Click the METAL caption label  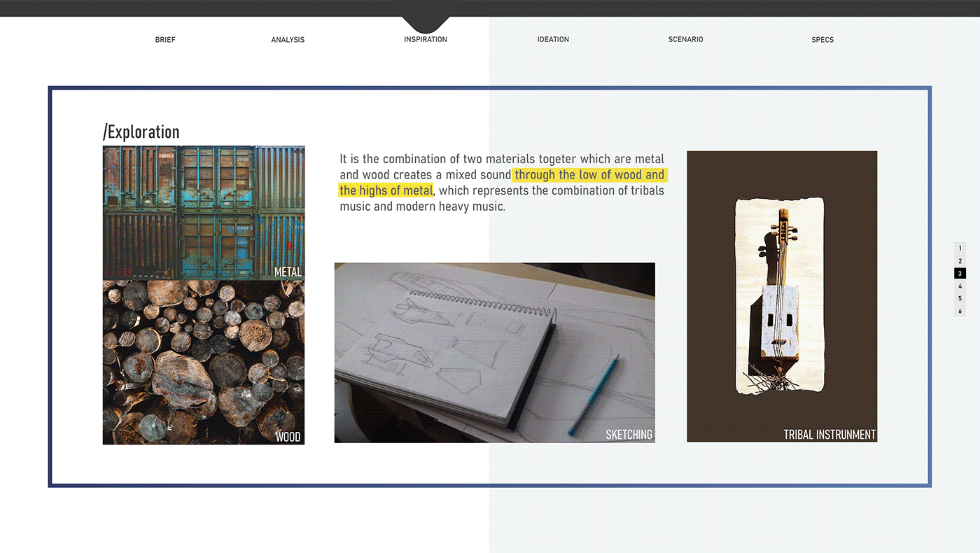288,272
